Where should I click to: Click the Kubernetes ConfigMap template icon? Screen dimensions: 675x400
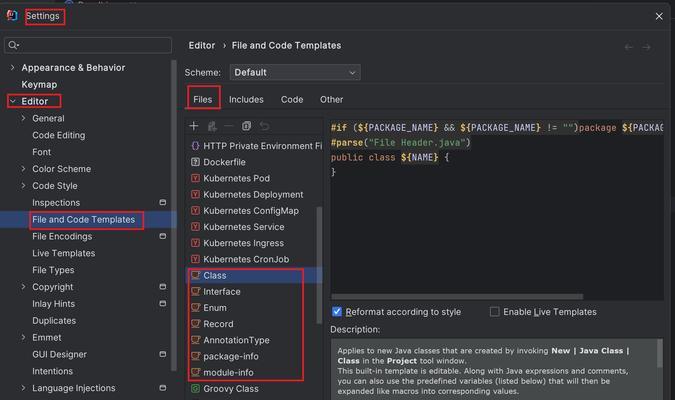195,211
